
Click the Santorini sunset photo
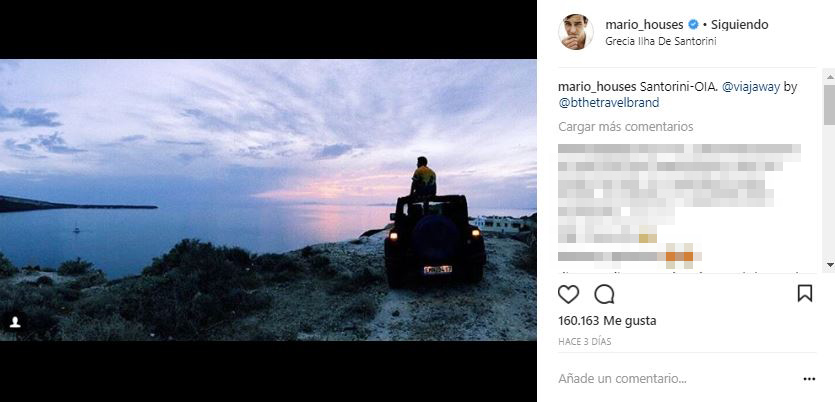(268, 200)
